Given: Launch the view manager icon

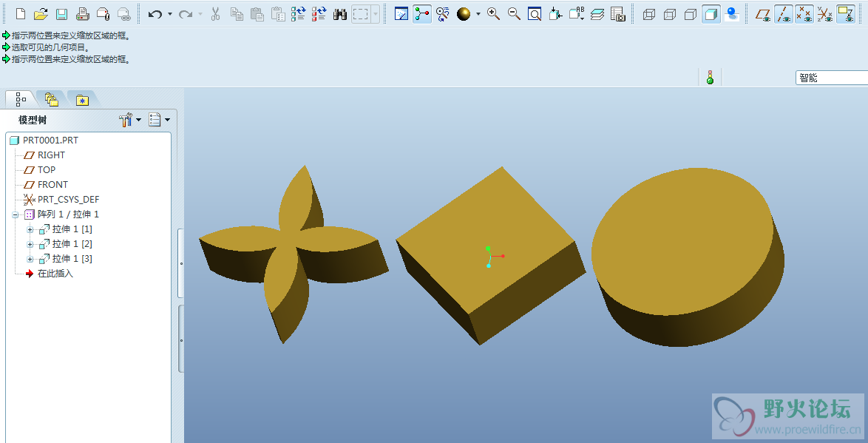Looking at the screenshot, I should coord(618,14).
